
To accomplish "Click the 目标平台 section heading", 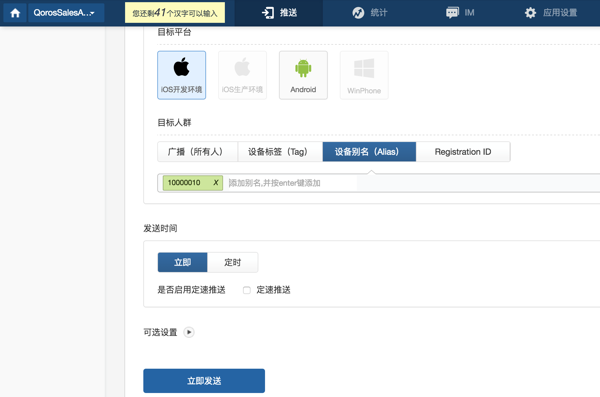I will 174,32.
